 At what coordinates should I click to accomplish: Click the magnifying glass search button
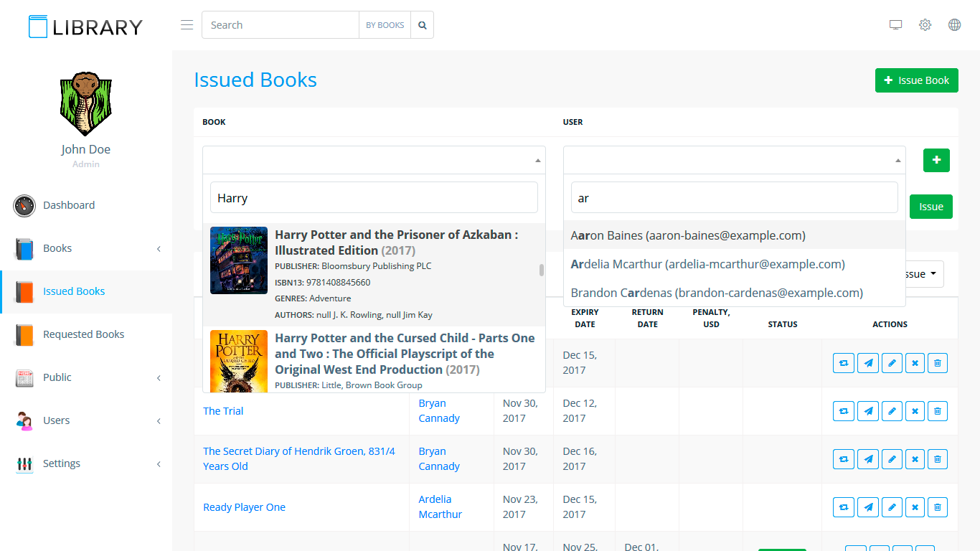point(423,25)
